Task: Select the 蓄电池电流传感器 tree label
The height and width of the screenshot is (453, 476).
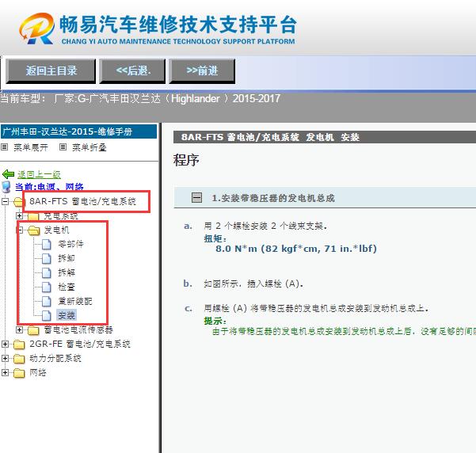Action: pyautogui.click(x=78, y=329)
